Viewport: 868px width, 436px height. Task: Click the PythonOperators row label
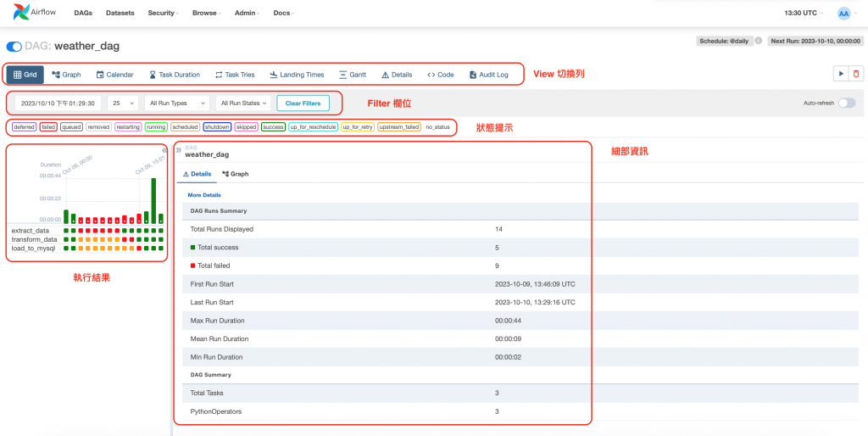click(216, 411)
